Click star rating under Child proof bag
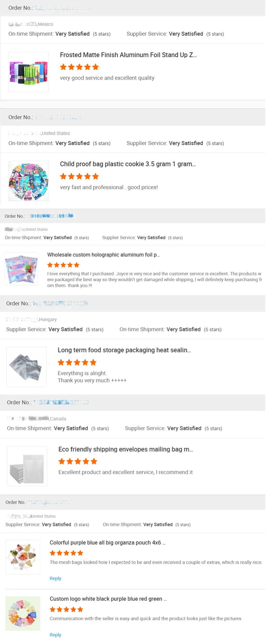Screen dimensions: 266x644 pos(79,176)
